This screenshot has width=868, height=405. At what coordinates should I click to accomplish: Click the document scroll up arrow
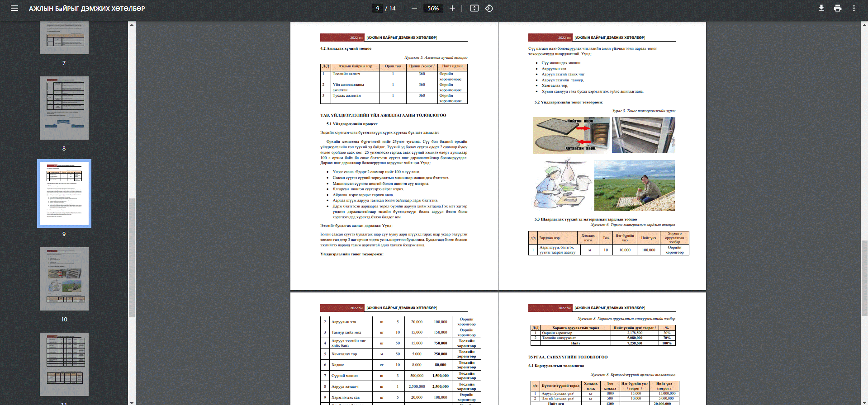(864, 24)
